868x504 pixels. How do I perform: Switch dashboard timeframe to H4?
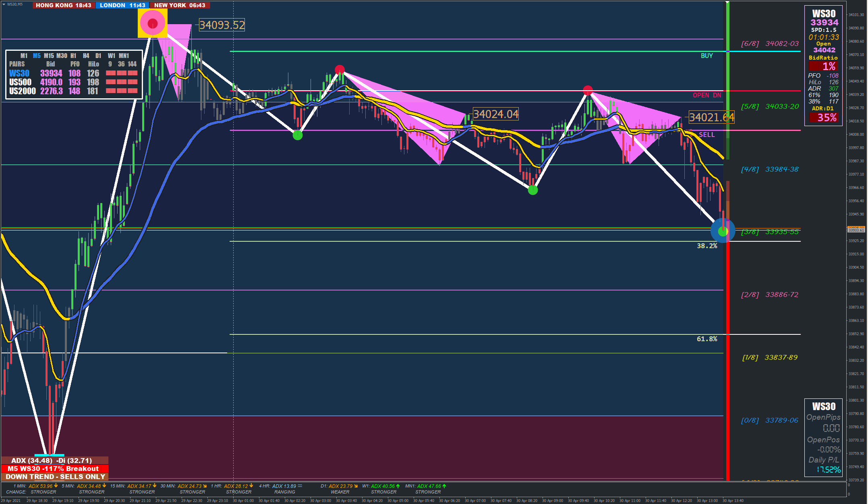pos(86,56)
